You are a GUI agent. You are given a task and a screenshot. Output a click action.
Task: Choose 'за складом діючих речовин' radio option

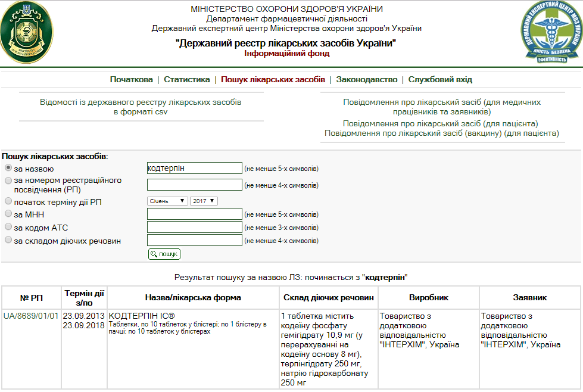[x=8, y=240]
